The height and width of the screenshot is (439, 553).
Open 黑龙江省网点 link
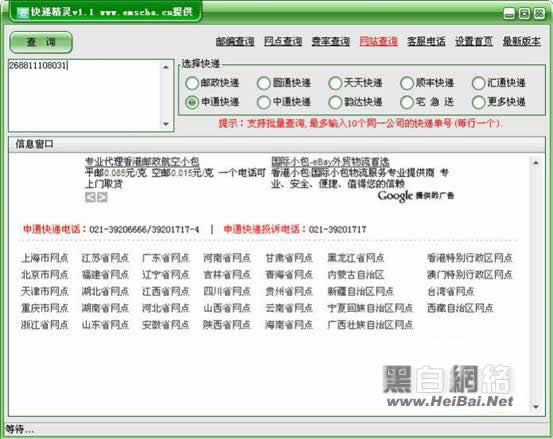(x=356, y=258)
